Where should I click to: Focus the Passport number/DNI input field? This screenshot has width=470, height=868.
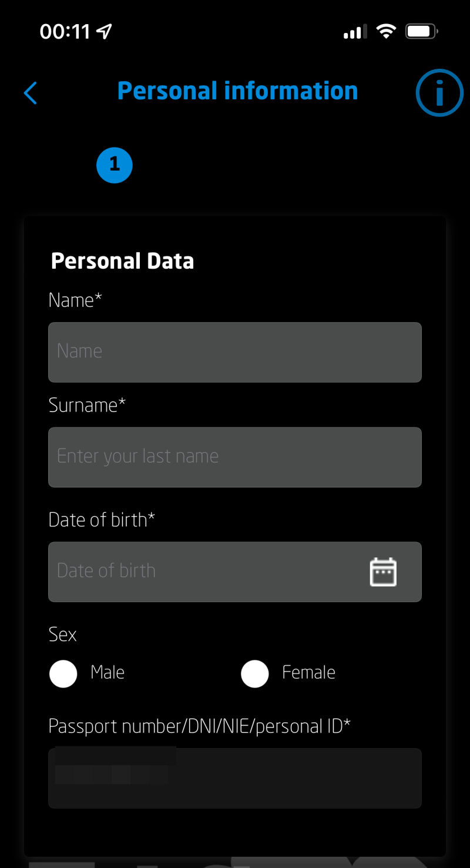coord(235,778)
